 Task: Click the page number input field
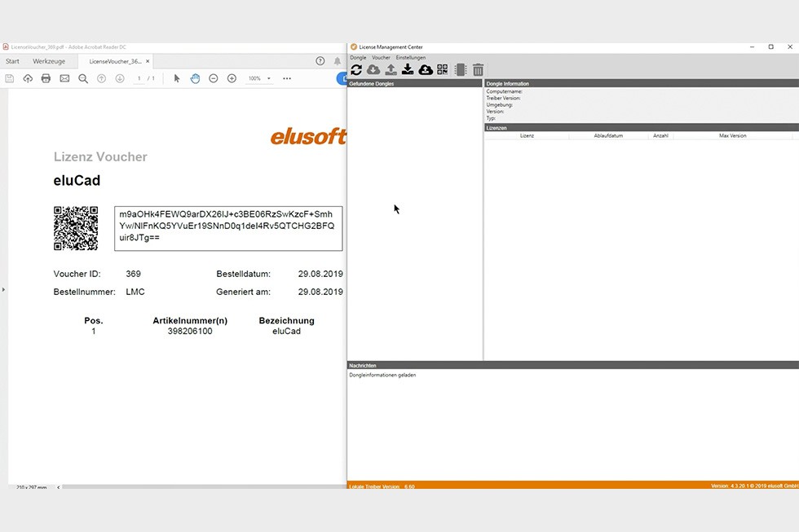139,78
